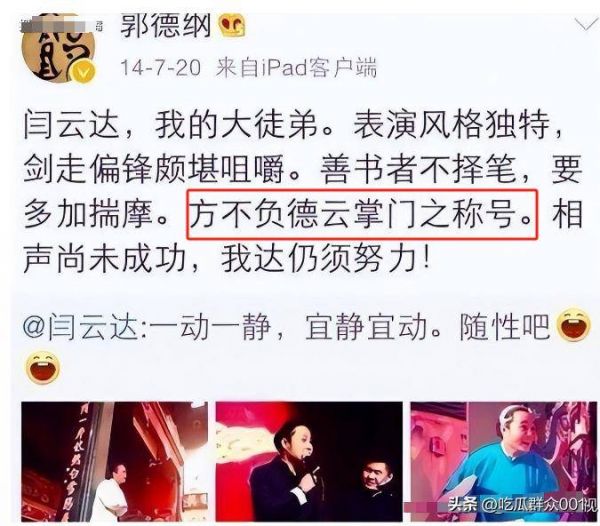
Task: Open the thumbnail of man in white shirt
Action: pyautogui.click(x=114, y=461)
